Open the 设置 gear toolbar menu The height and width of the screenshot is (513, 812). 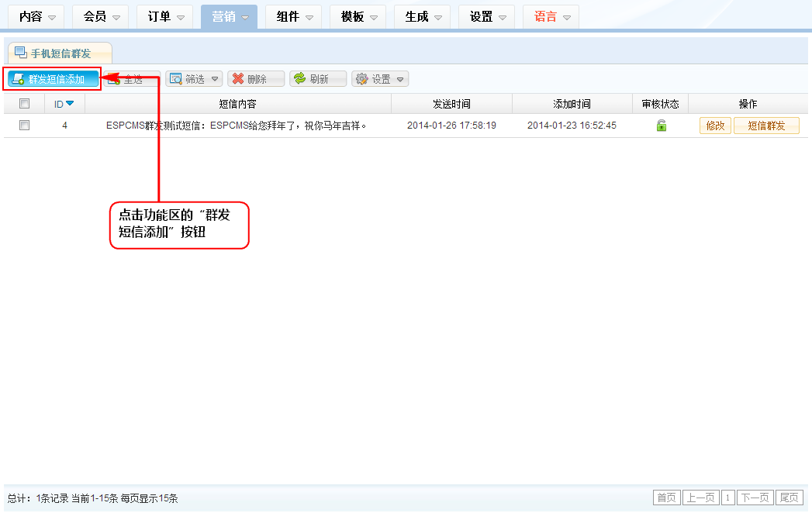pyautogui.click(x=380, y=79)
